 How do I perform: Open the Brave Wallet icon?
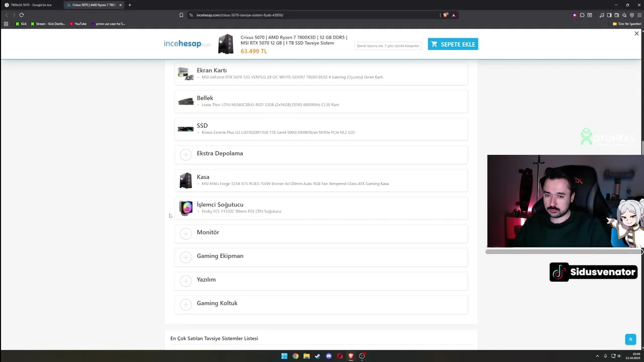click(x=617, y=15)
